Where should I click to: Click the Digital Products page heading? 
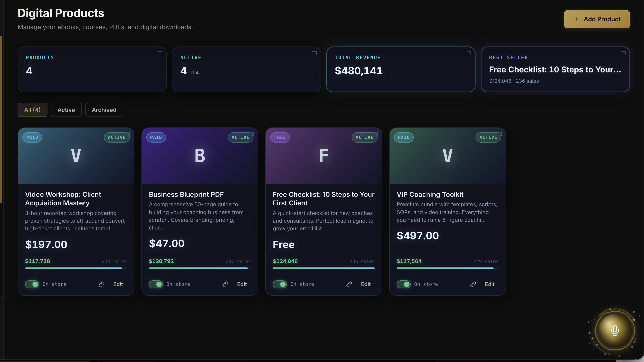point(61,13)
